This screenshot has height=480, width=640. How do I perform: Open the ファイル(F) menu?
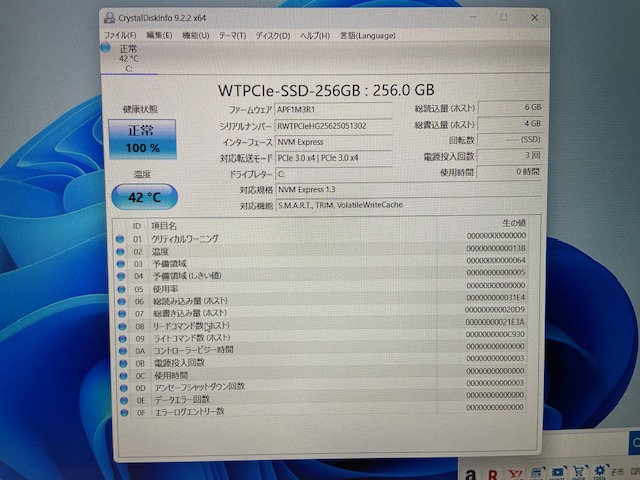tap(121, 35)
